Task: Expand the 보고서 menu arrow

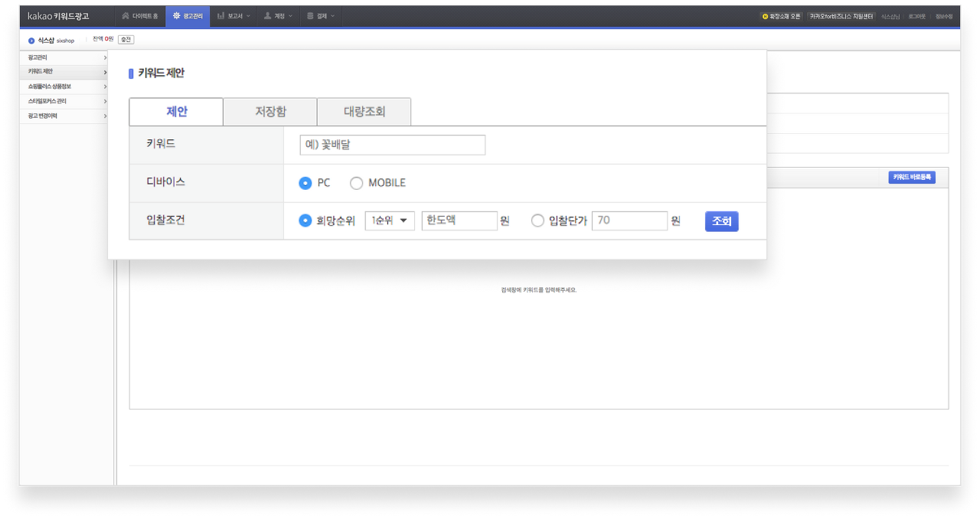Action: 248,16
